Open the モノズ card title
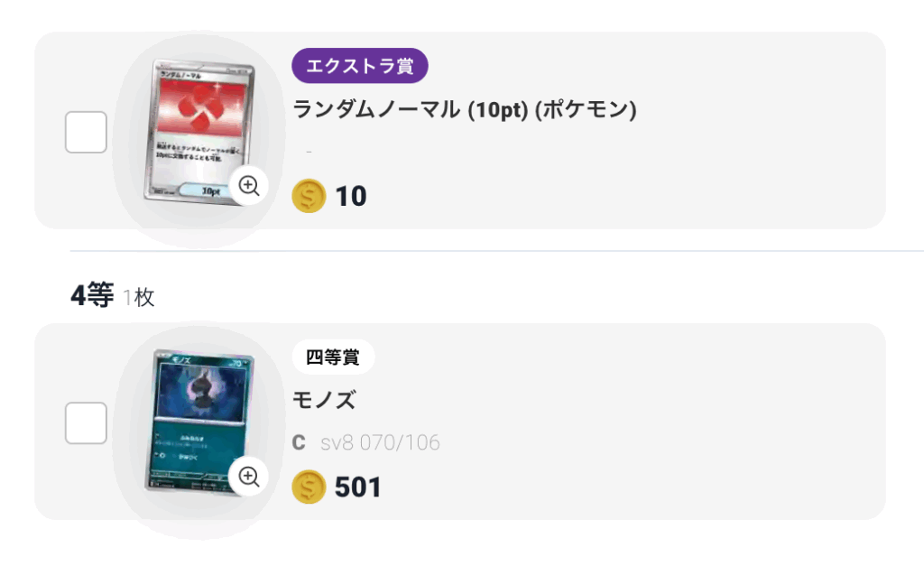The image size is (924, 566). click(x=324, y=400)
